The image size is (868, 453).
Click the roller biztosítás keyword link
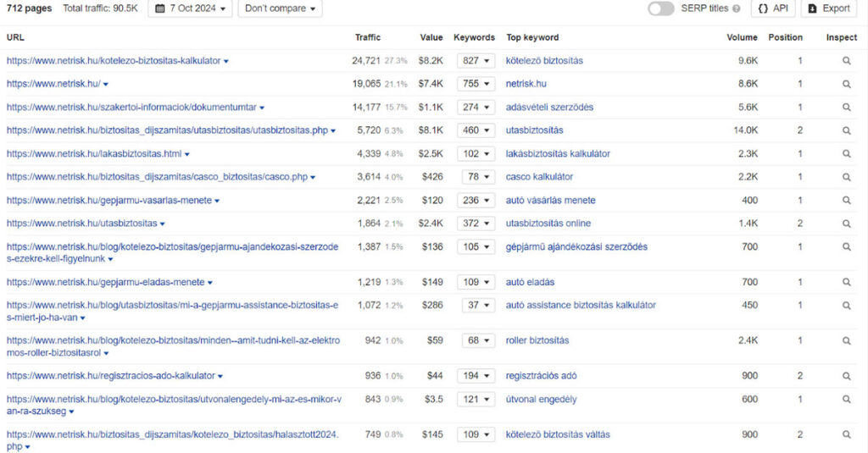pos(537,340)
